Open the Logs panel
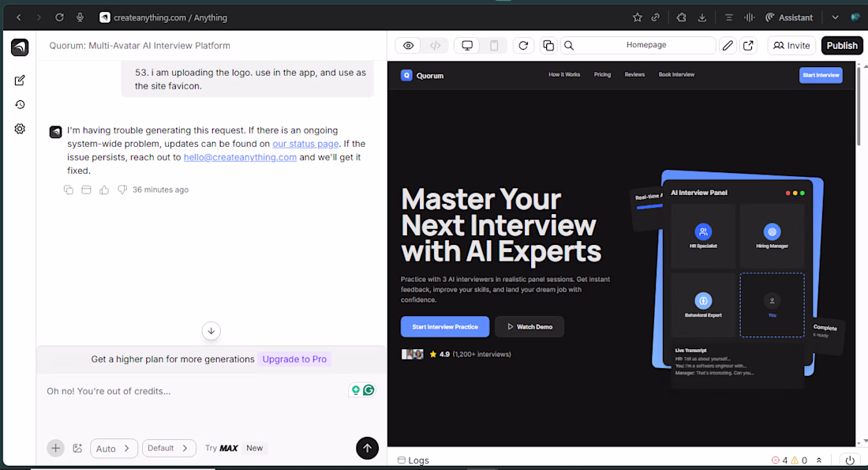The image size is (868, 470). click(x=413, y=460)
